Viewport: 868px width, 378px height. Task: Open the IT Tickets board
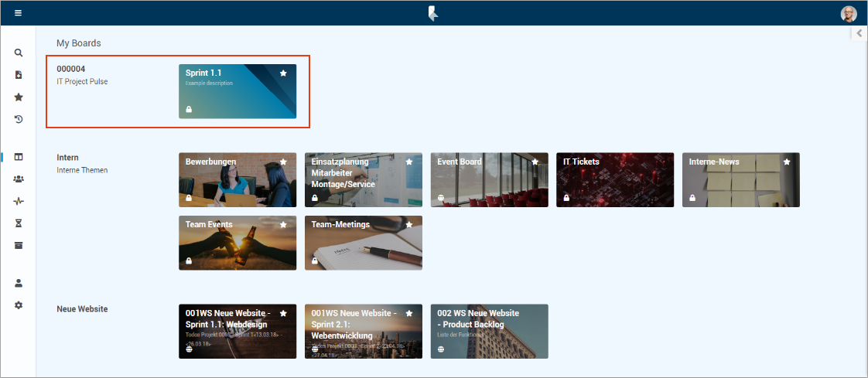[604, 180]
